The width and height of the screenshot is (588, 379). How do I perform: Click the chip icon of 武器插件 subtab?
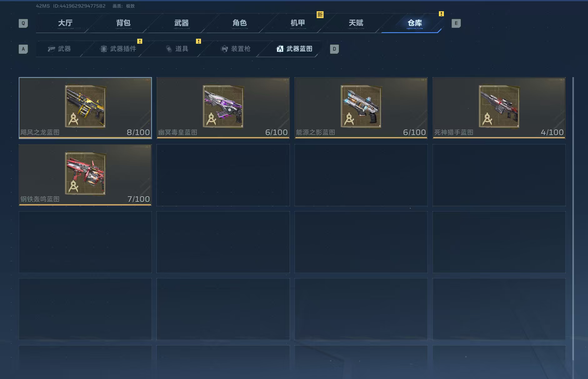coord(103,49)
